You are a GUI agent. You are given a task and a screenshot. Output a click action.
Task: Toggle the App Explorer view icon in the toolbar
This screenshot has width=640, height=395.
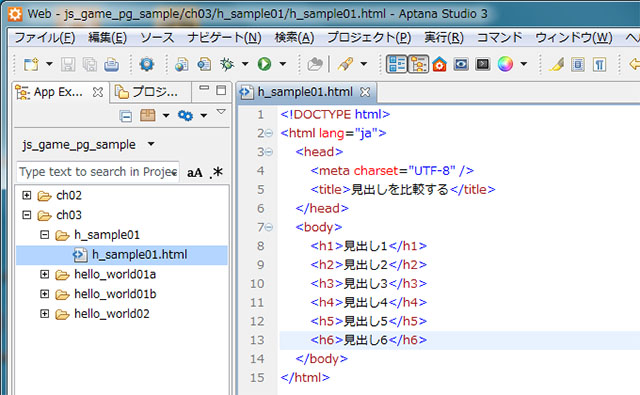pyautogui.click(x=418, y=64)
